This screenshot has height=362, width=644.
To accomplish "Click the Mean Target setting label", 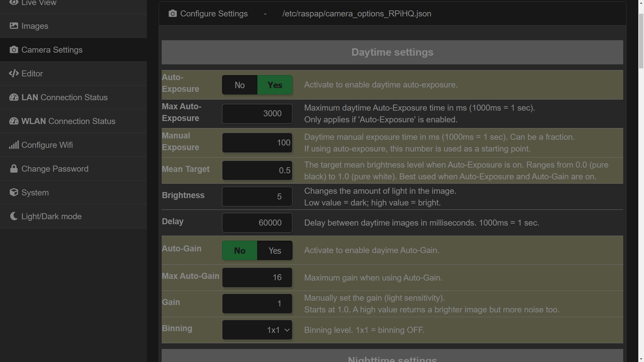I will click(186, 169).
